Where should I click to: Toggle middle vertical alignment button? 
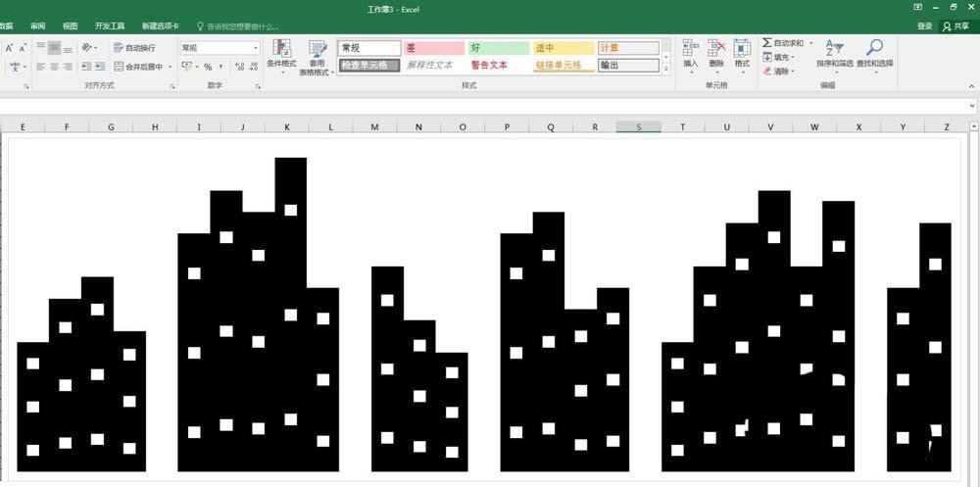point(54,47)
